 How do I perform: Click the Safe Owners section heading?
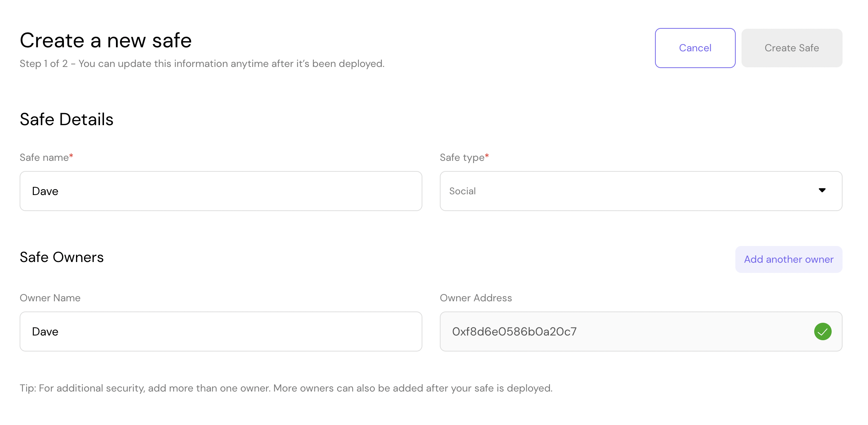[61, 257]
